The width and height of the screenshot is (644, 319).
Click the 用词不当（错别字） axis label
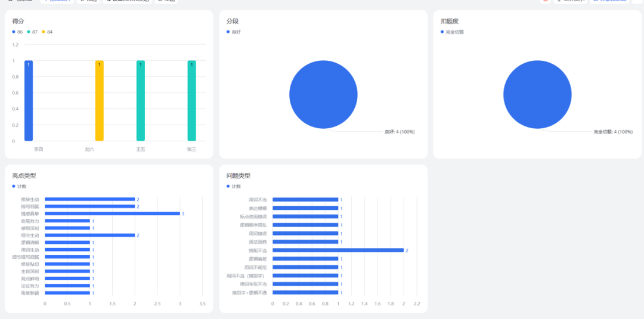pos(246,276)
